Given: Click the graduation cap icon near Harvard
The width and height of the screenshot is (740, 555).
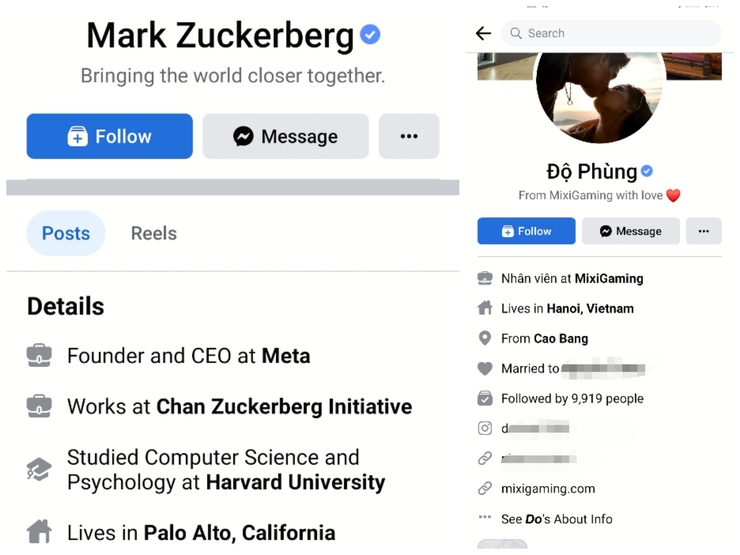Looking at the screenshot, I should (39, 469).
